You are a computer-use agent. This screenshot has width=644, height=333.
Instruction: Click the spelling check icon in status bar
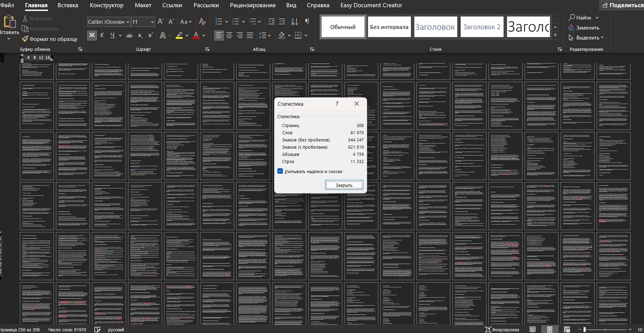click(x=98, y=329)
